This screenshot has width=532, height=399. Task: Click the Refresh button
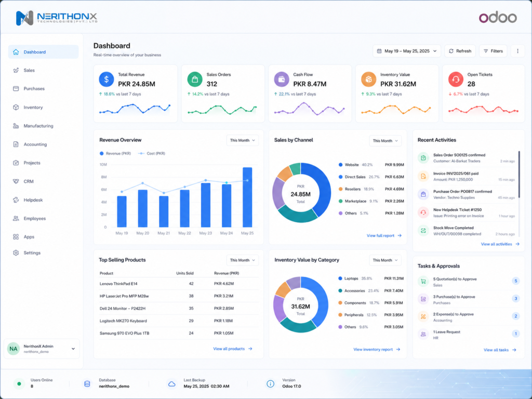pyautogui.click(x=460, y=51)
